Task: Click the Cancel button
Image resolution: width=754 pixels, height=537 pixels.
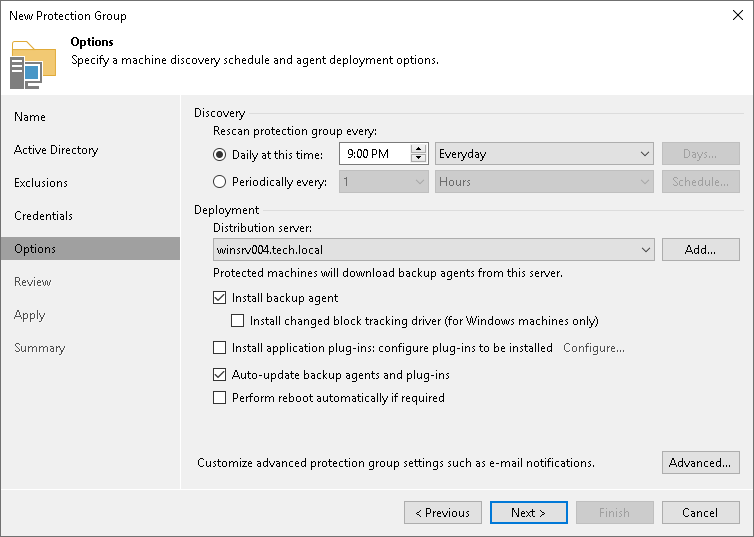Action: (x=701, y=512)
